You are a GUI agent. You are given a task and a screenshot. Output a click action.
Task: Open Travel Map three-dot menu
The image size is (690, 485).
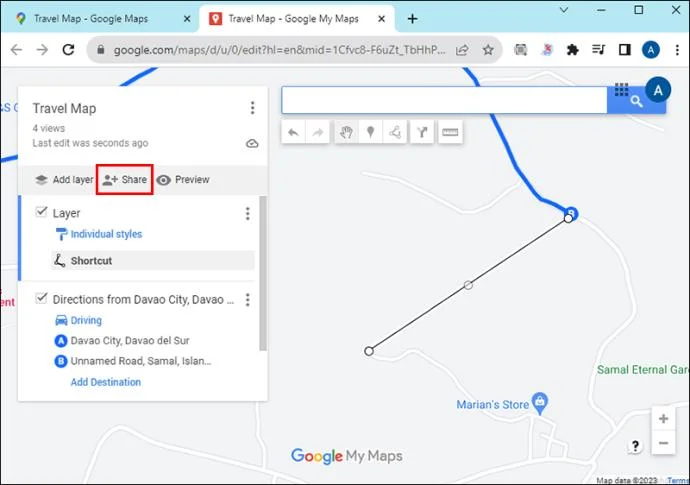(252, 108)
